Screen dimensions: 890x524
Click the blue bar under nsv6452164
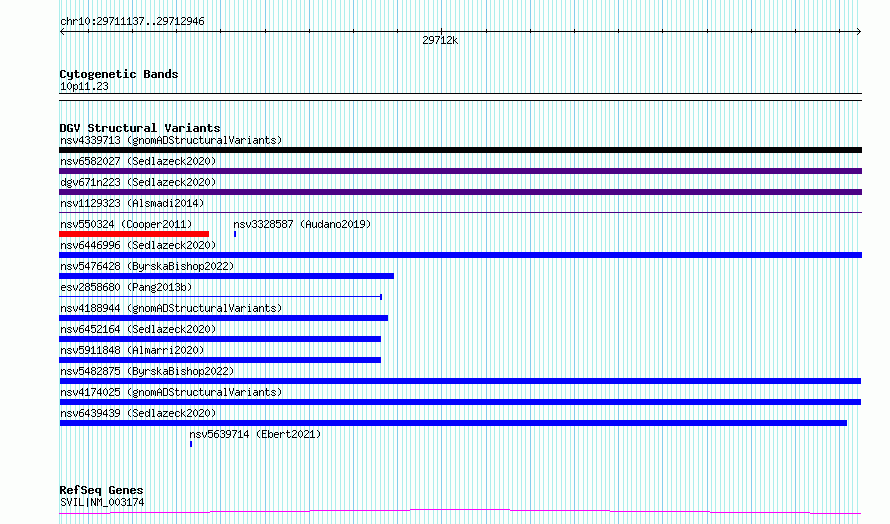tap(220, 339)
